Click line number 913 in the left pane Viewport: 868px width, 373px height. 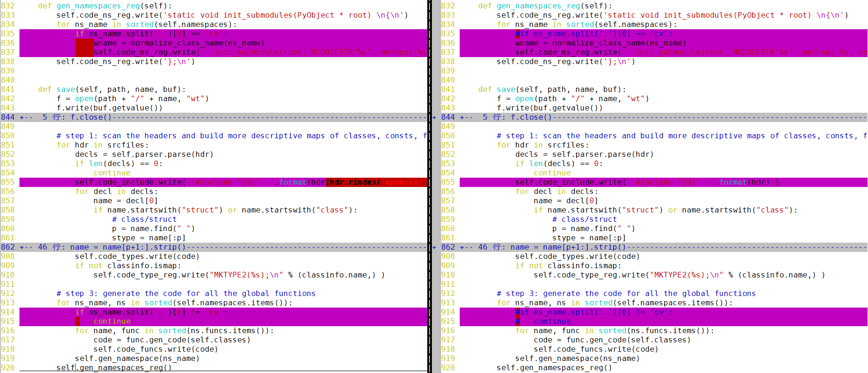pyautogui.click(x=8, y=303)
